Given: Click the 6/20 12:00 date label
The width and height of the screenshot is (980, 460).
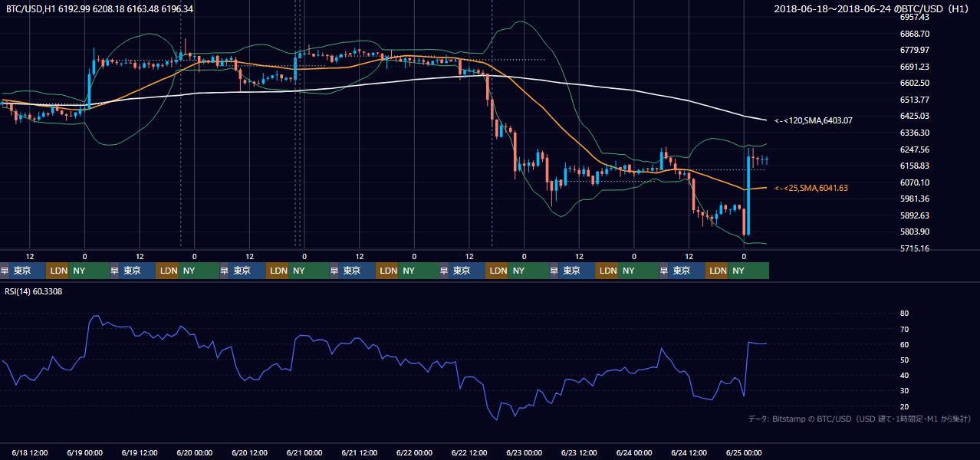Looking at the screenshot, I should [x=249, y=453].
